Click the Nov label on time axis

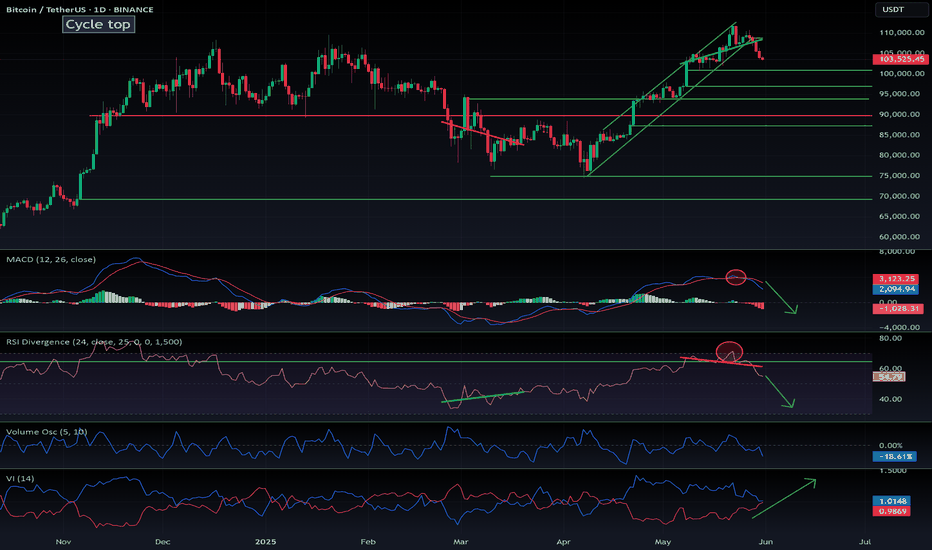(x=64, y=542)
